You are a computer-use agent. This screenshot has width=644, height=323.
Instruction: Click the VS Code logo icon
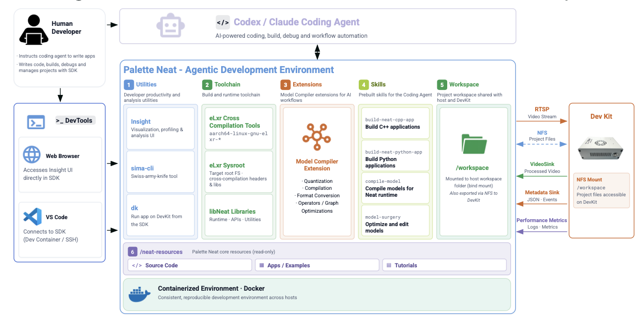pyautogui.click(x=32, y=217)
